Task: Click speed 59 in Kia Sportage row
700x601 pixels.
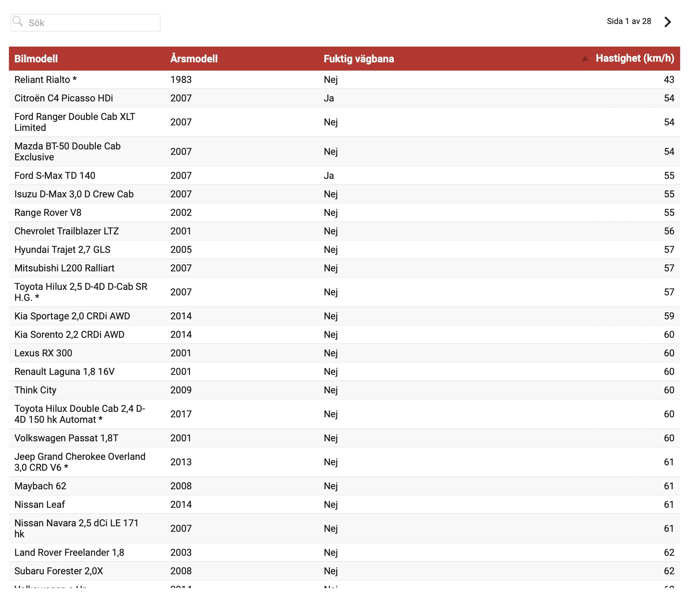Action: (x=669, y=316)
